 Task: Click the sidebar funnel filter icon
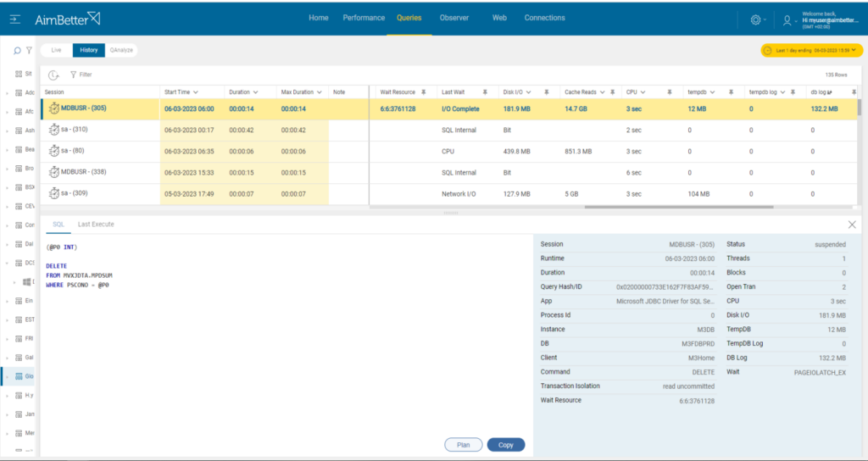[x=30, y=50]
